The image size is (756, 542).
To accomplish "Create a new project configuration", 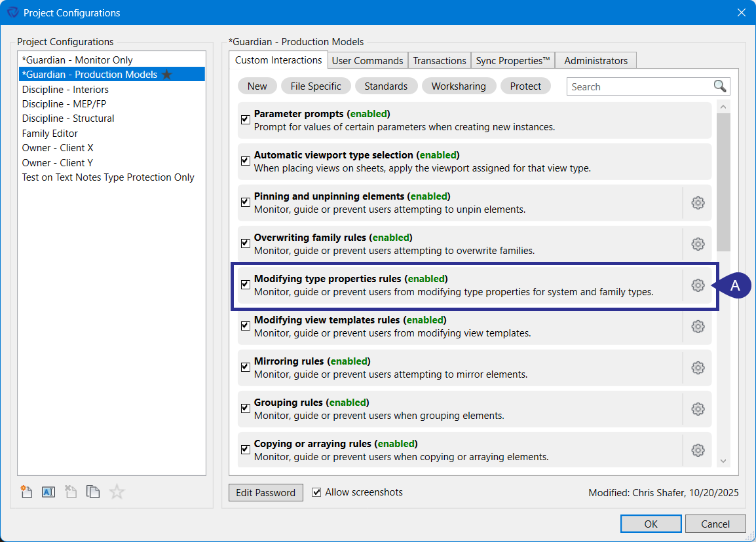I will coord(26,492).
